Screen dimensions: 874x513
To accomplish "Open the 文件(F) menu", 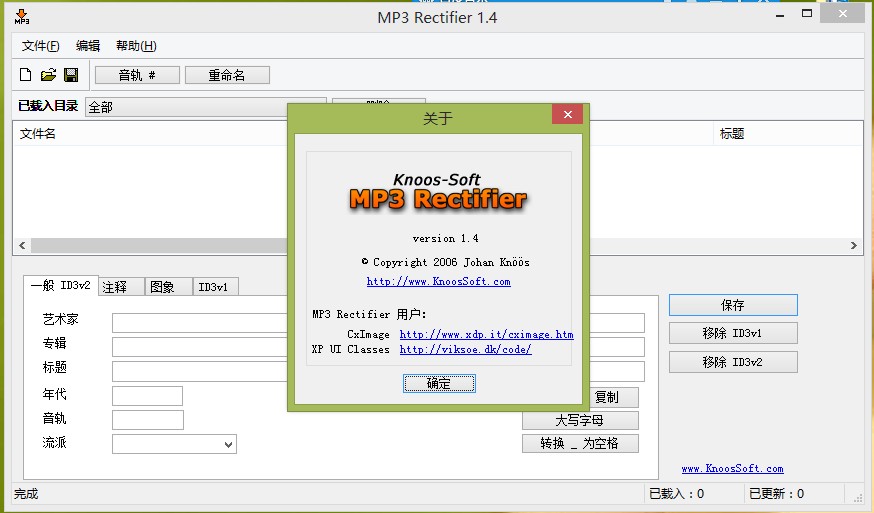I will tap(41, 46).
